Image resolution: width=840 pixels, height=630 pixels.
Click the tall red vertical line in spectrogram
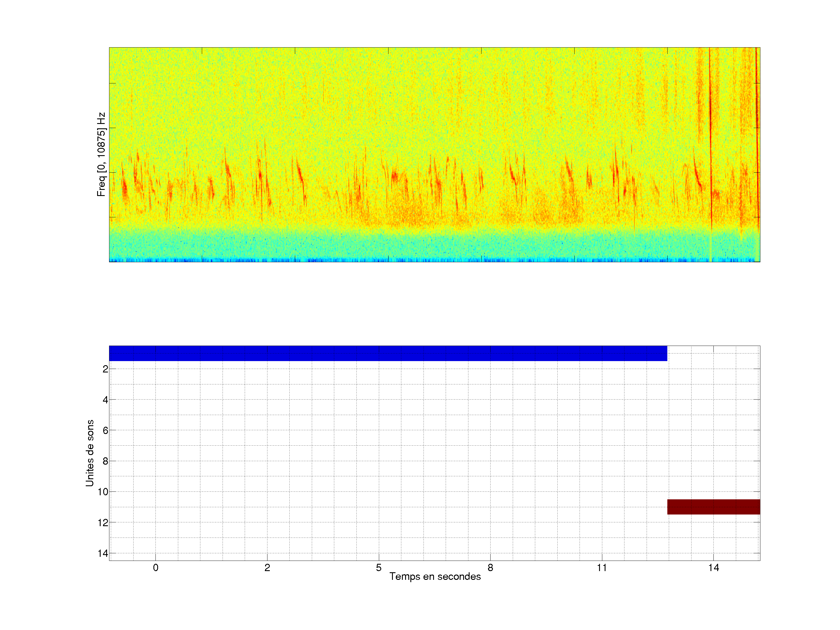click(x=710, y=133)
